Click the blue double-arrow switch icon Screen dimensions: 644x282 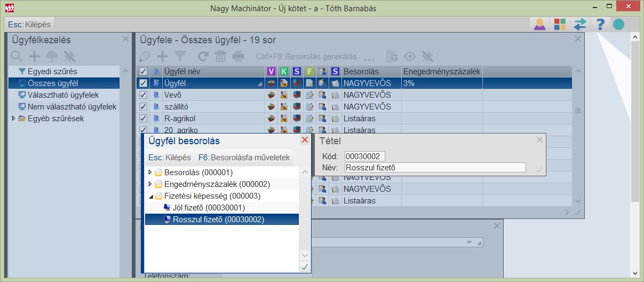(579, 24)
